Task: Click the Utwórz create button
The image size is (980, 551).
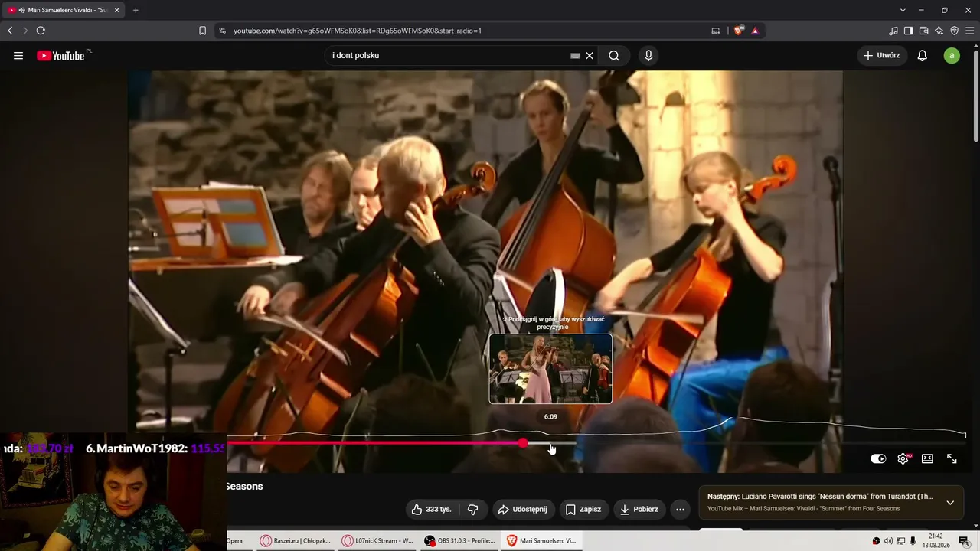Action: pyautogui.click(x=882, y=55)
